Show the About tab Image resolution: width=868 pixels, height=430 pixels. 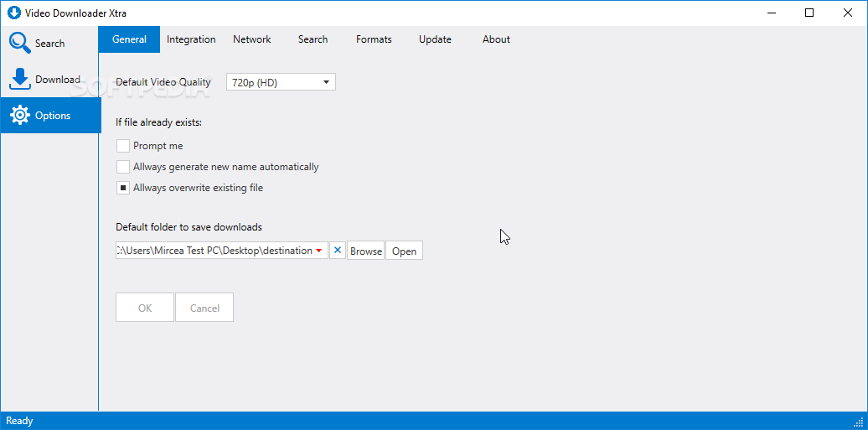pyautogui.click(x=496, y=39)
